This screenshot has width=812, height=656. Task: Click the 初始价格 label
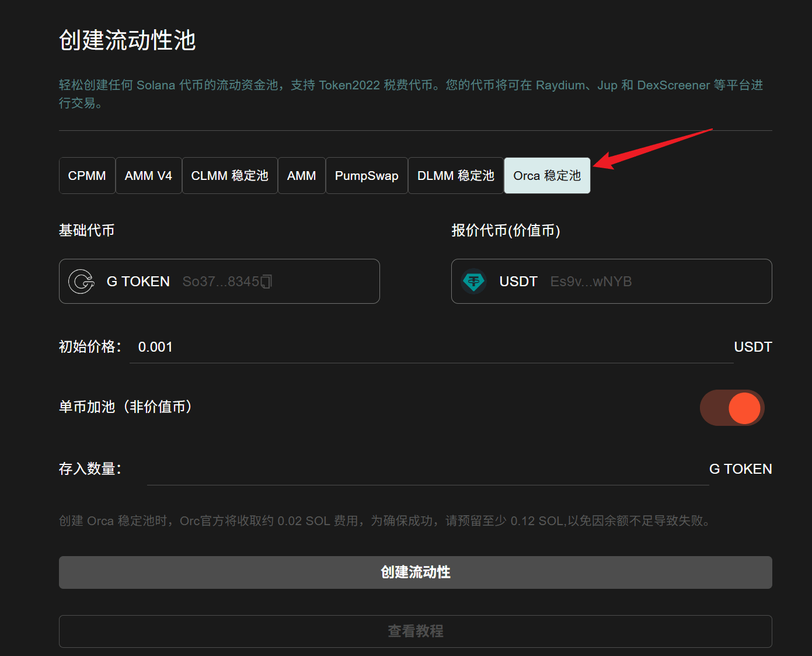click(89, 347)
